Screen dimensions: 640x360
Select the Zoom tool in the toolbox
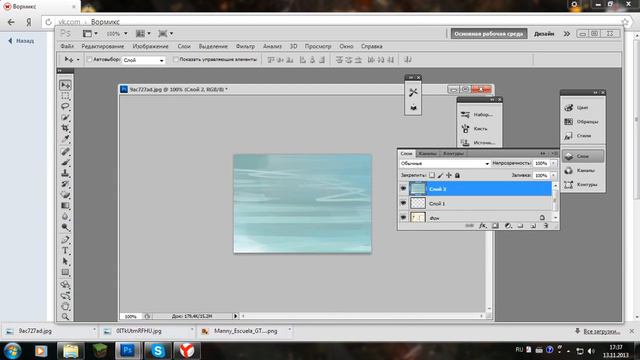click(x=65, y=316)
